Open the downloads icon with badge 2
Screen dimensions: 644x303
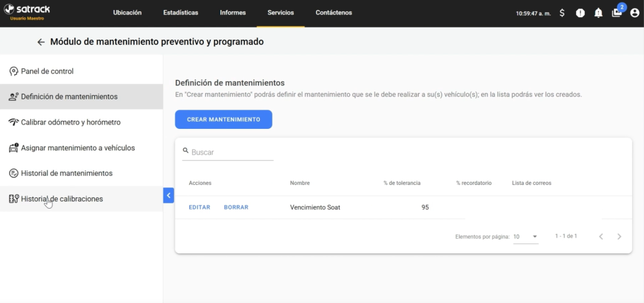point(617,13)
